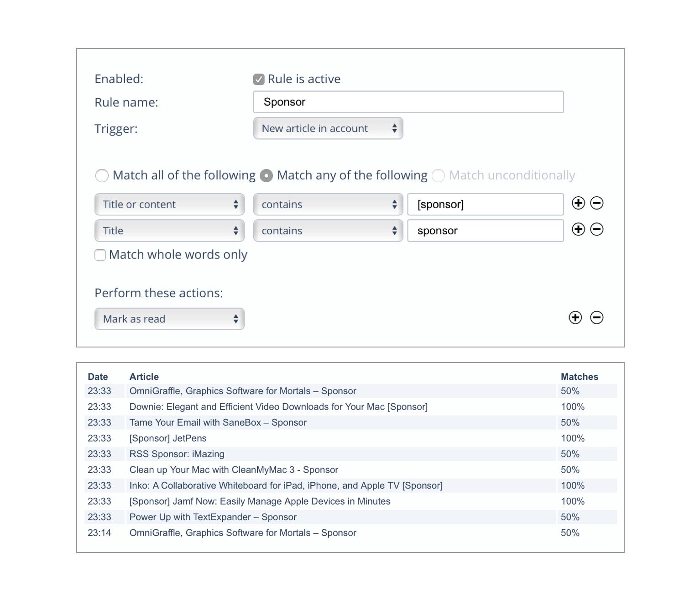700x600 pixels.
Task: Select Match all of the following
Action: [102, 176]
